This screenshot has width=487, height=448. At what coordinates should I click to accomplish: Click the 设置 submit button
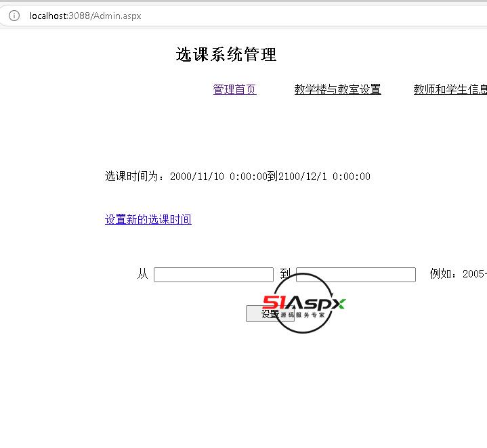point(270,313)
